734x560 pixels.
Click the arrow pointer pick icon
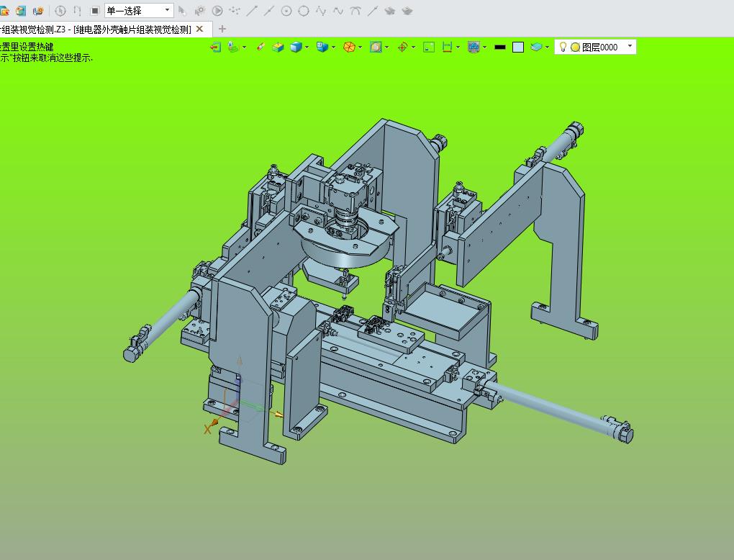click(183, 10)
